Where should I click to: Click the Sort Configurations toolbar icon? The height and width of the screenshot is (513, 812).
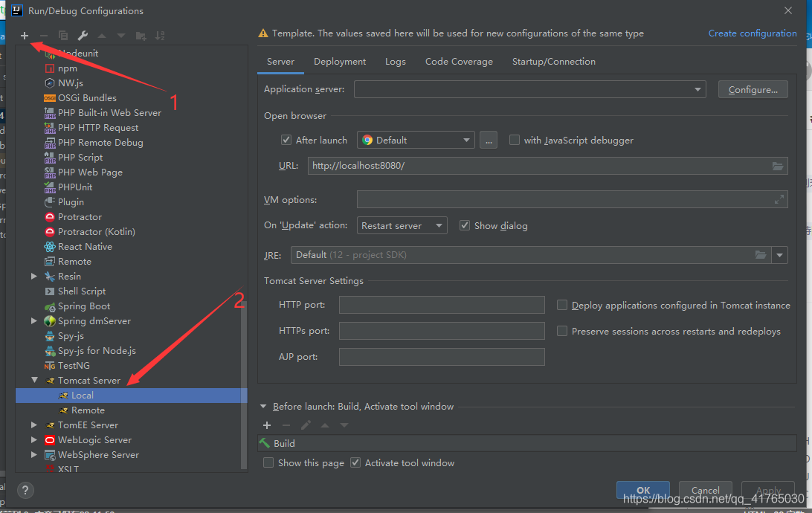pos(160,36)
